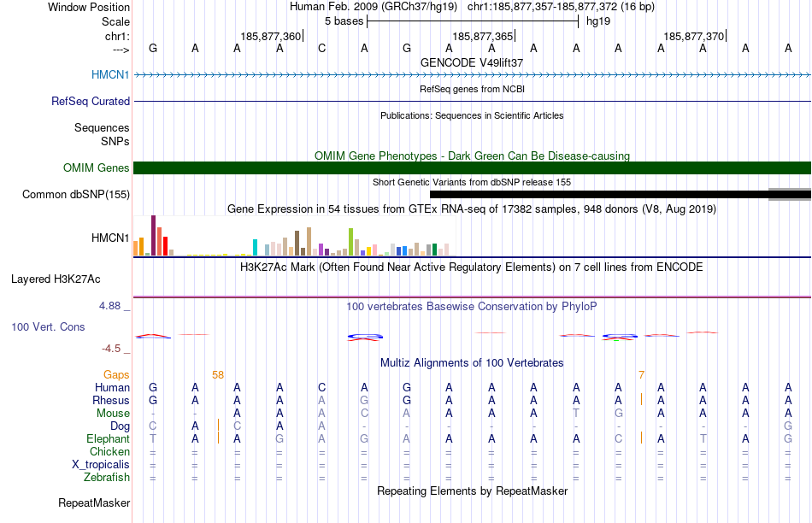Image resolution: width=812 pixels, height=523 pixels.
Task: Click the black dbSNP variant bar
Action: pos(599,195)
